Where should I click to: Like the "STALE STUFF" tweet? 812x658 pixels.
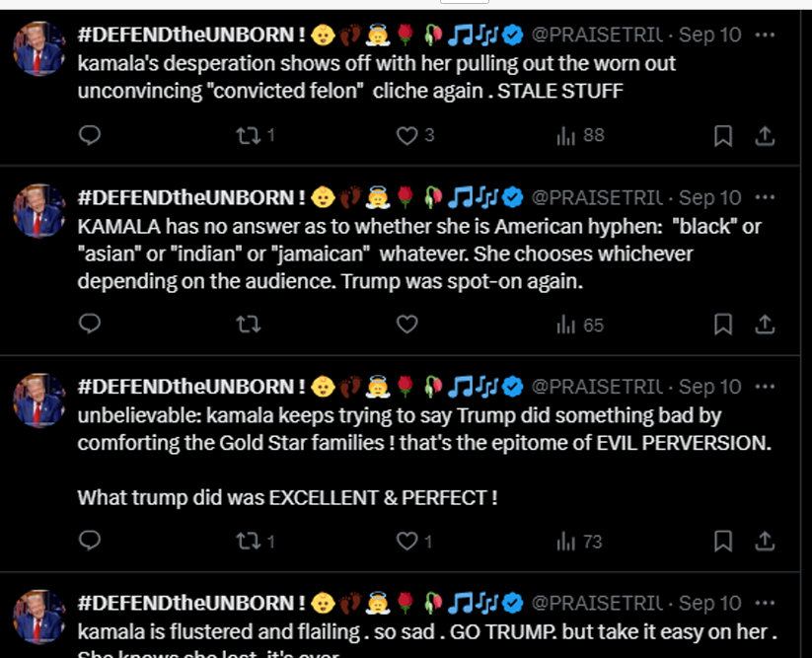coord(406,136)
